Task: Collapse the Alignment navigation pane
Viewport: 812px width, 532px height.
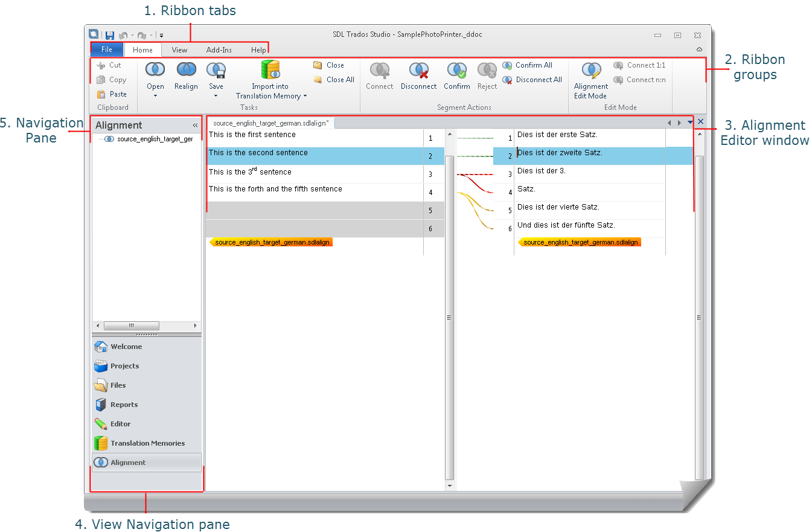Action: (x=195, y=126)
